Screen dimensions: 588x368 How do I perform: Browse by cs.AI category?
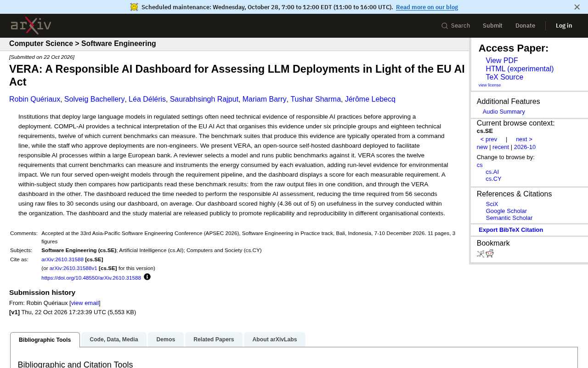[492, 172]
